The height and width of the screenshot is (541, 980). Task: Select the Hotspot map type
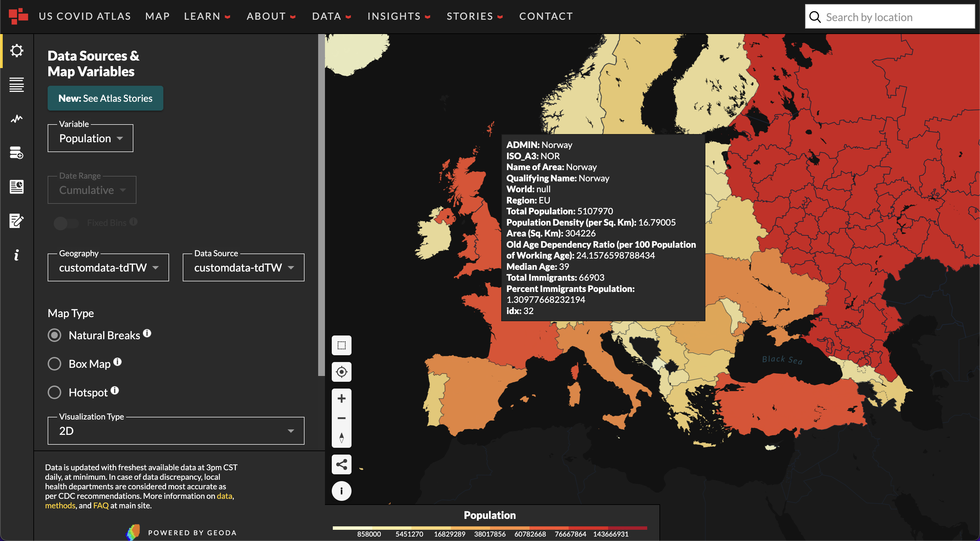pos(54,392)
